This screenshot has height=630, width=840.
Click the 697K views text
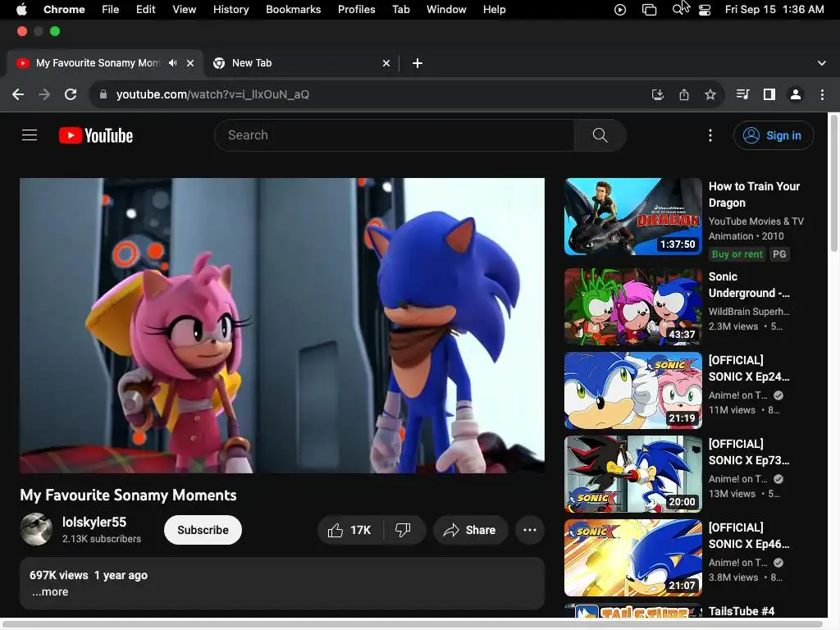click(59, 575)
